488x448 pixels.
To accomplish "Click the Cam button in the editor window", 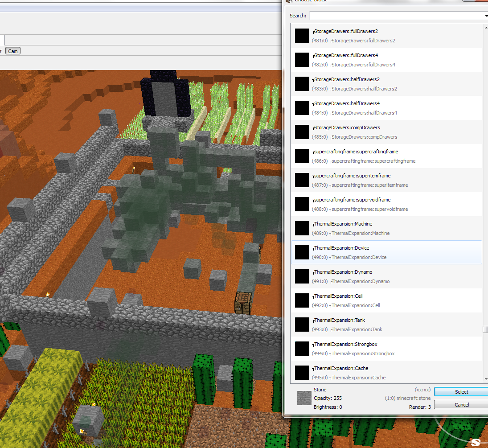I will [13, 51].
